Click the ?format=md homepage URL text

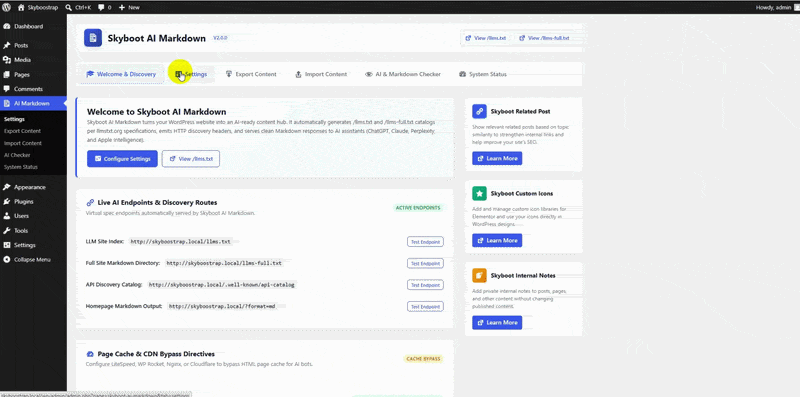coord(222,307)
